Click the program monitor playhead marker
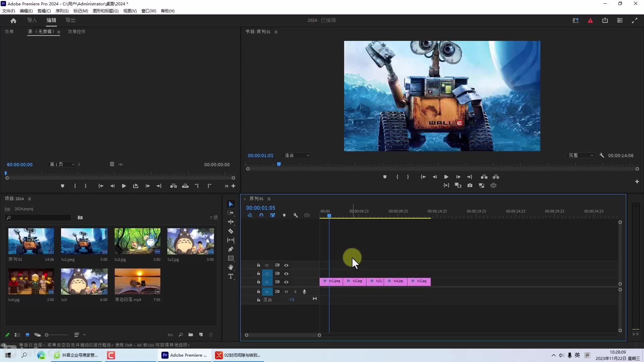 (x=279, y=164)
